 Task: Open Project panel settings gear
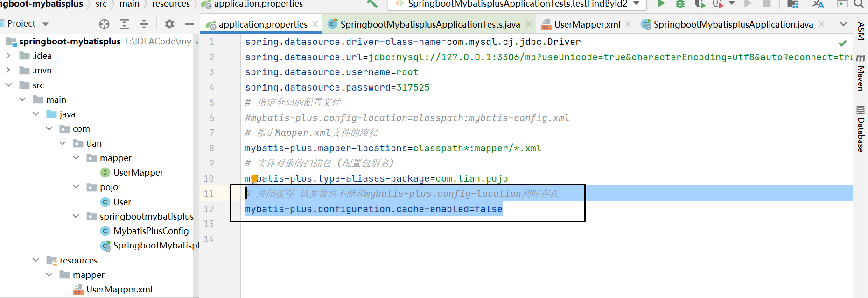[169, 24]
